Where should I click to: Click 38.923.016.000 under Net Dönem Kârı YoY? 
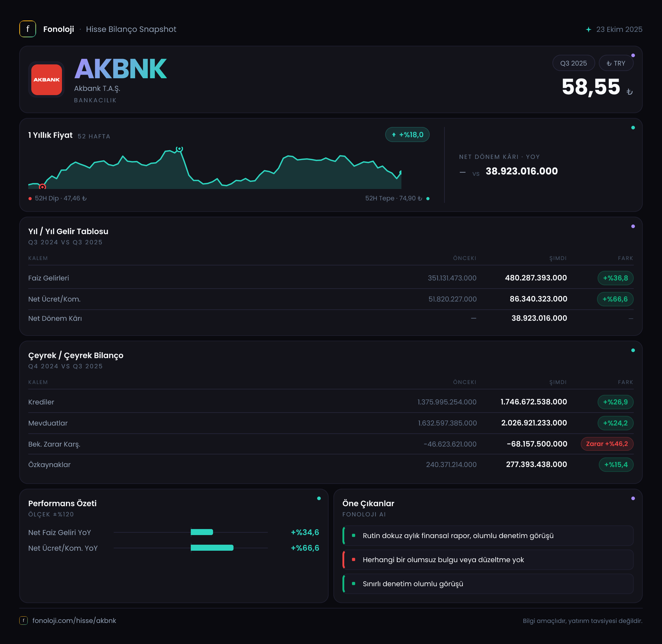521,171
